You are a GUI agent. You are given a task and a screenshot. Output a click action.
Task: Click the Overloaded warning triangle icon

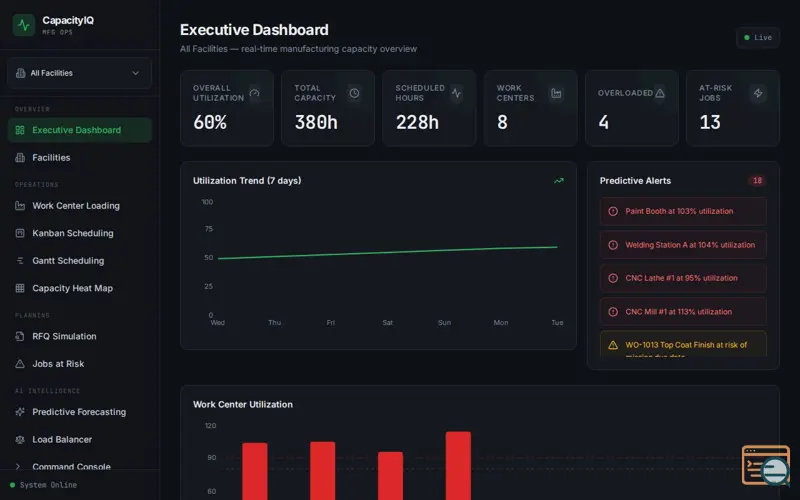tap(660, 93)
